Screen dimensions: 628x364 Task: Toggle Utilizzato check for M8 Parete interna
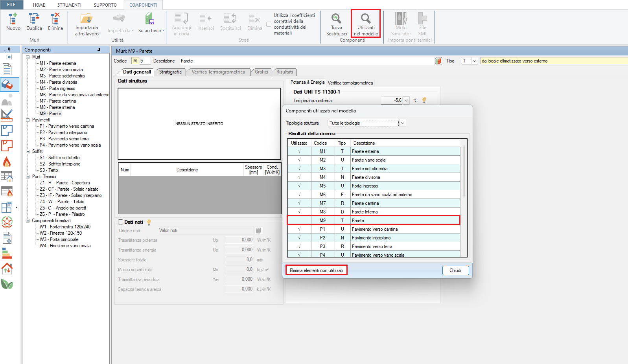[299, 212]
